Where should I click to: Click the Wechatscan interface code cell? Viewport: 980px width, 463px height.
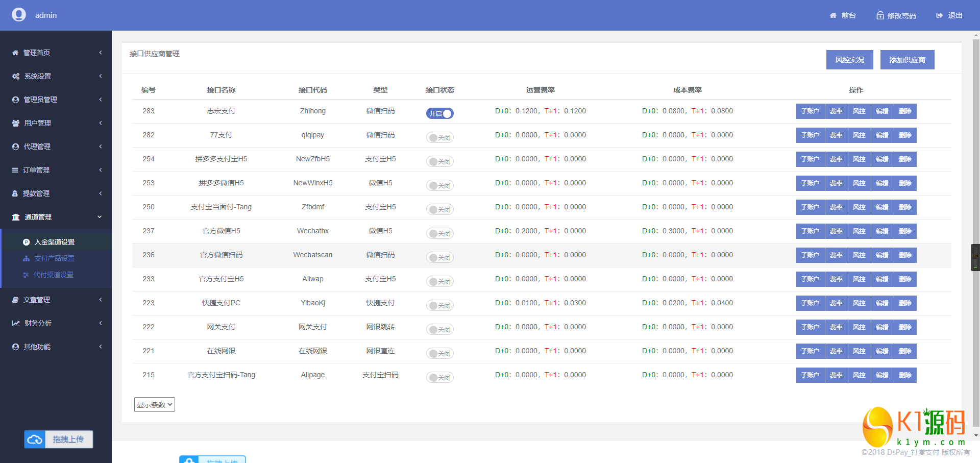[x=313, y=255]
